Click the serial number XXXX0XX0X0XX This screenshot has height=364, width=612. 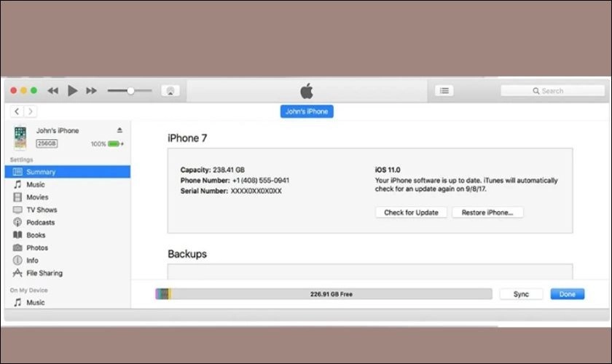click(256, 191)
